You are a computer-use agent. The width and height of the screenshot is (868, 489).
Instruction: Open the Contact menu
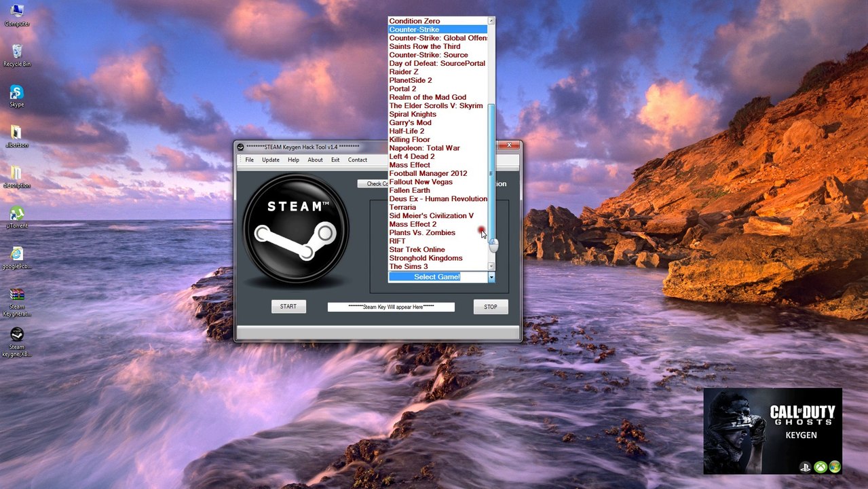[358, 160]
